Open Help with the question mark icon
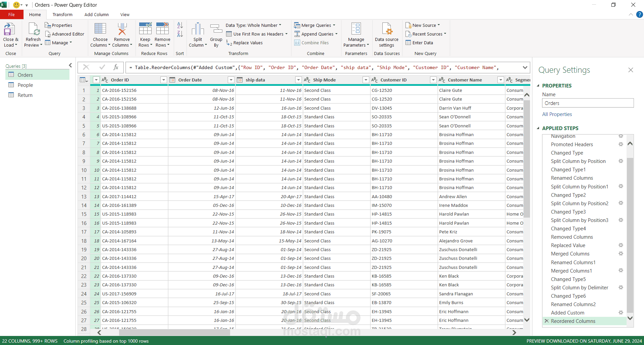 tap(640, 14)
